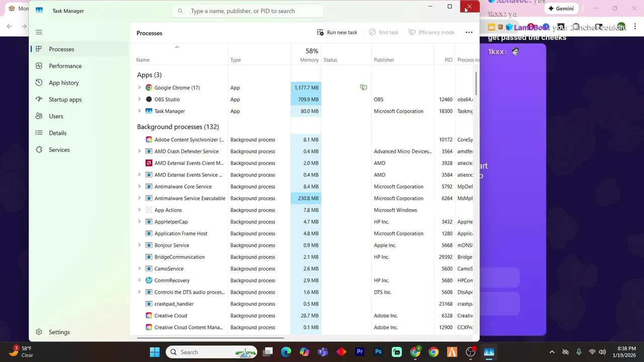
Task: Switch to the Services page
Action: coord(78,149)
